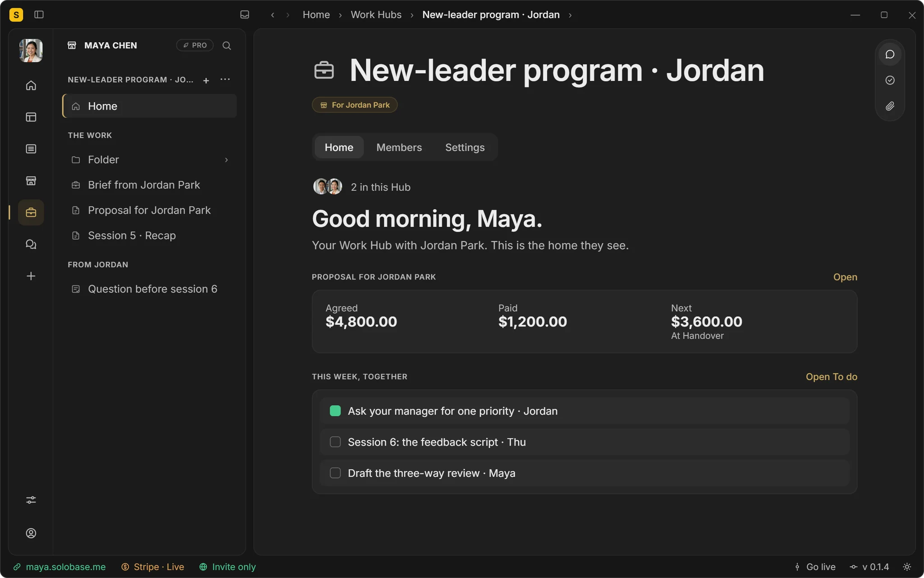The height and width of the screenshot is (578, 924).
Task: Check Draft the three-way review task
Action: (335, 473)
